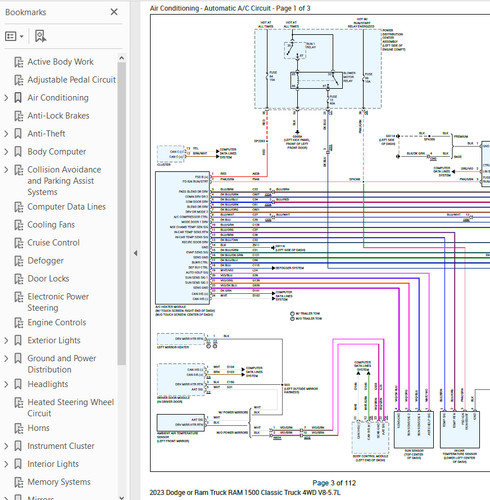The width and height of the screenshot is (490, 500).
Task: Click the Cooling Fans bookmark icon
Action: pos(19,225)
